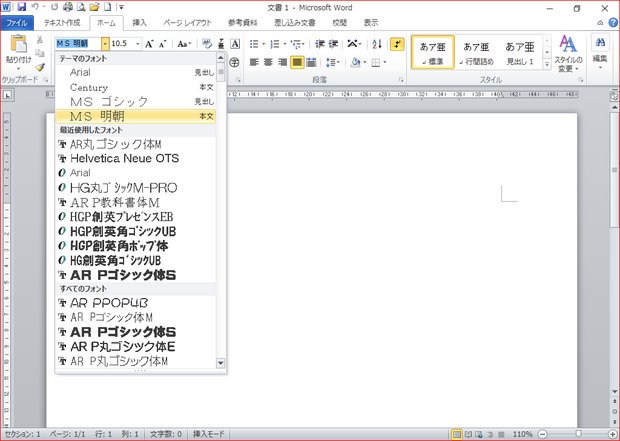The height and width of the screenshot is (441, 620).
Task: Collapse the font name dropdown arrow
Action: pyautogui.click(x=105, y=44)
